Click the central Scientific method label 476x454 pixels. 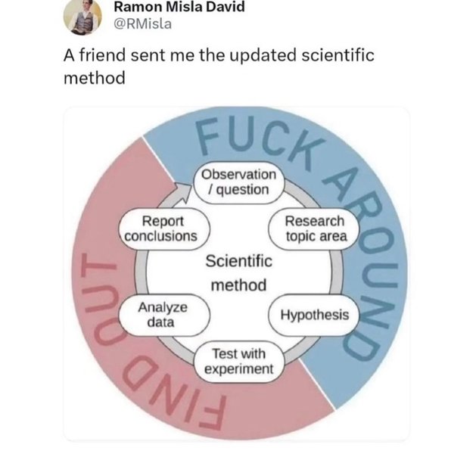coord(238,273)
